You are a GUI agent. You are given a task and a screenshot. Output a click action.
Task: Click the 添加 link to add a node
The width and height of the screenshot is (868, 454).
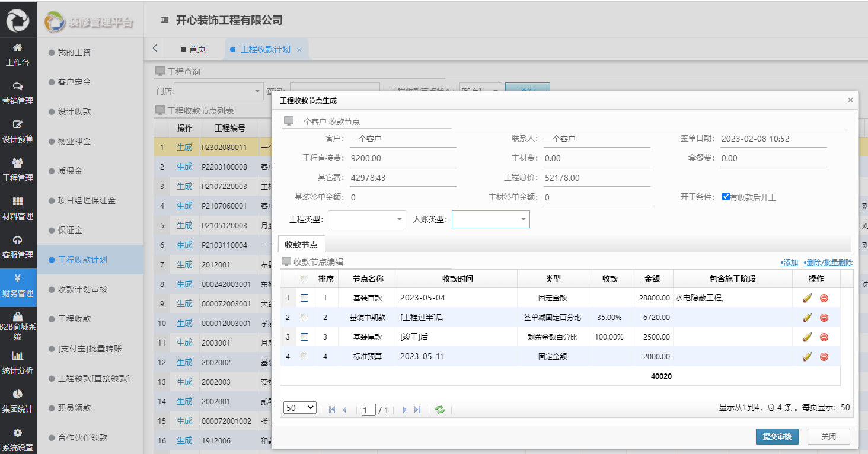(789, 263)
